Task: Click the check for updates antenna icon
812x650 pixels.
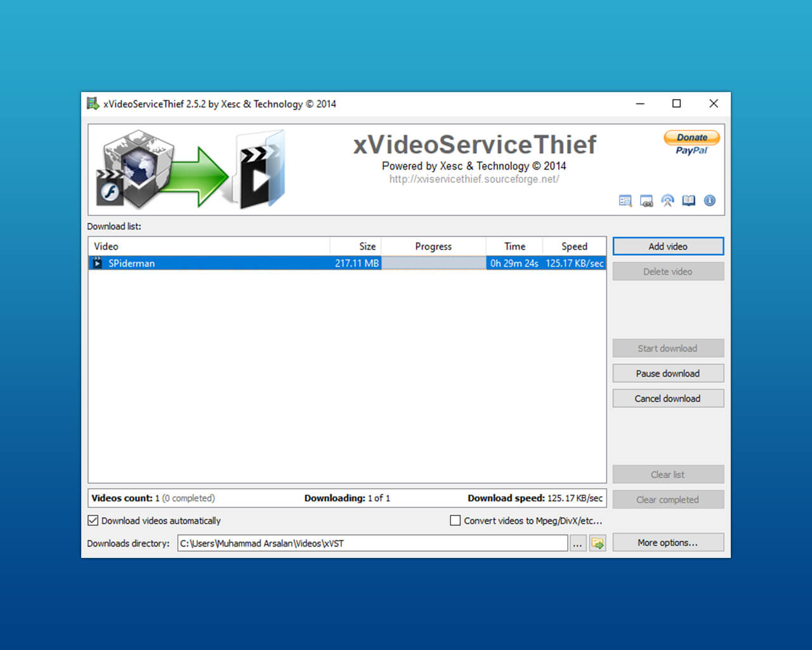Action: (667, 201)
